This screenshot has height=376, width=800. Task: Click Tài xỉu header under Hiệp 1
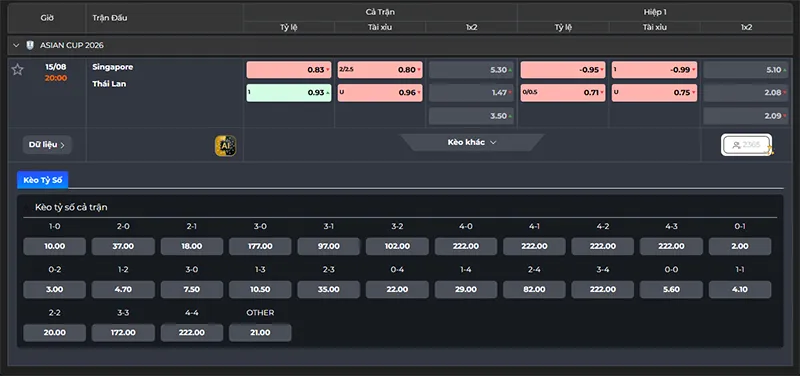[654, 28]
